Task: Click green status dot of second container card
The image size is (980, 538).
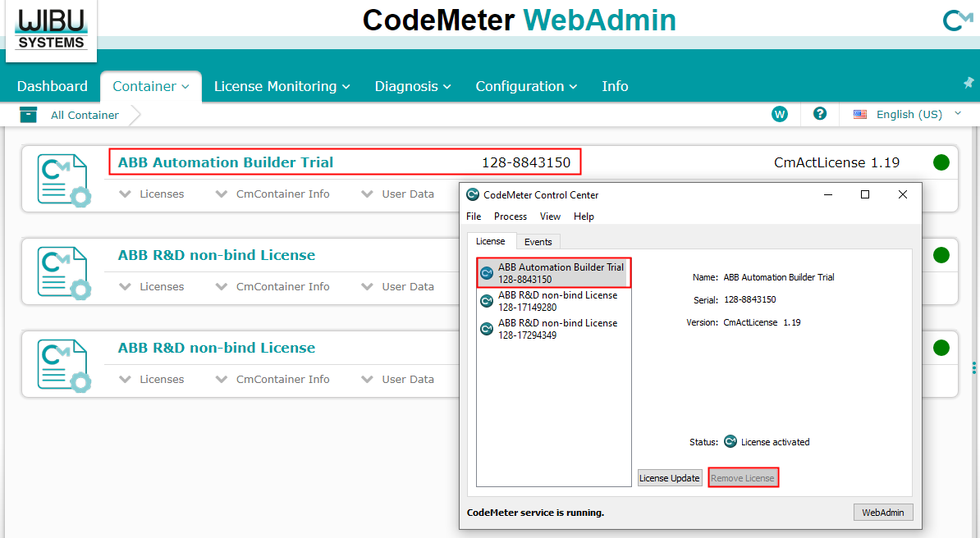Action: pos(941,255)
